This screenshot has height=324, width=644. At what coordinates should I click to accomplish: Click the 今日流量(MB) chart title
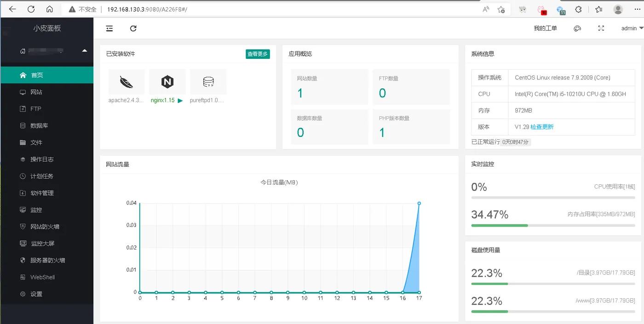[x=279, y=182]
